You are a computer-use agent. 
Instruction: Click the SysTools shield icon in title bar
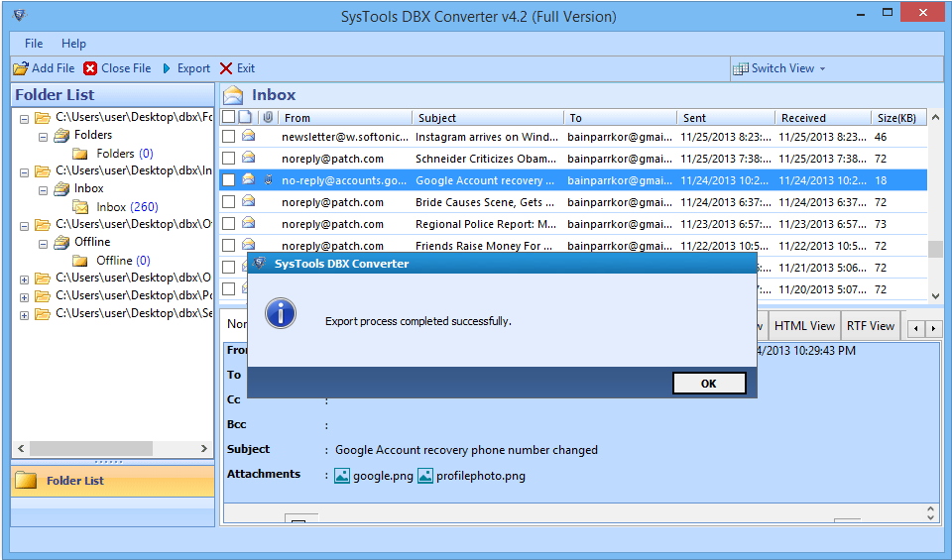click(x=20, y=16)
